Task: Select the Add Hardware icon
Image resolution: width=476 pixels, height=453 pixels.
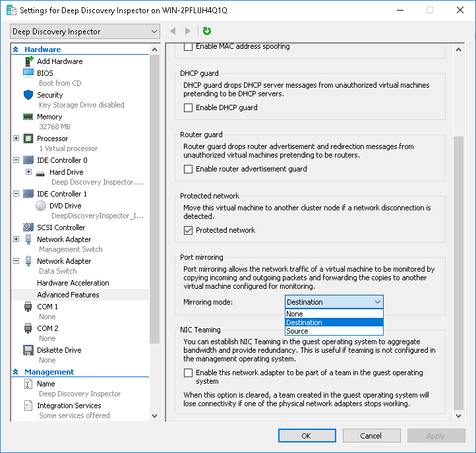Action: coord(28,61)
